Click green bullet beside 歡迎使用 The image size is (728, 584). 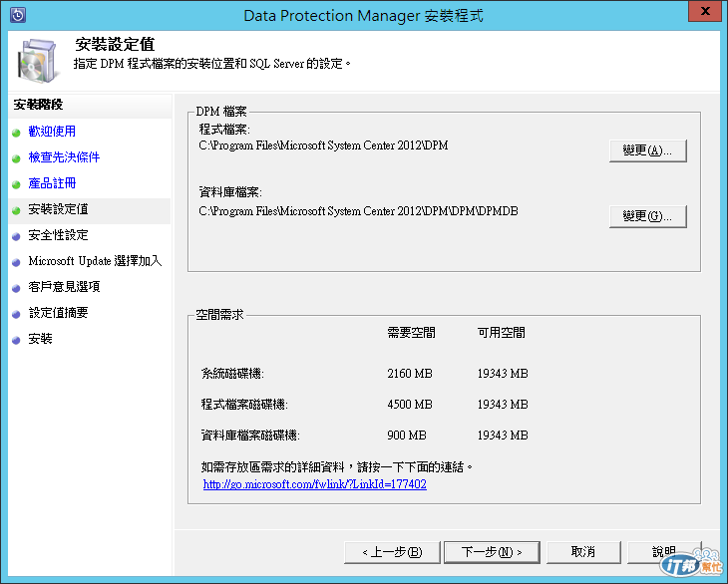[x=16, y=133]
